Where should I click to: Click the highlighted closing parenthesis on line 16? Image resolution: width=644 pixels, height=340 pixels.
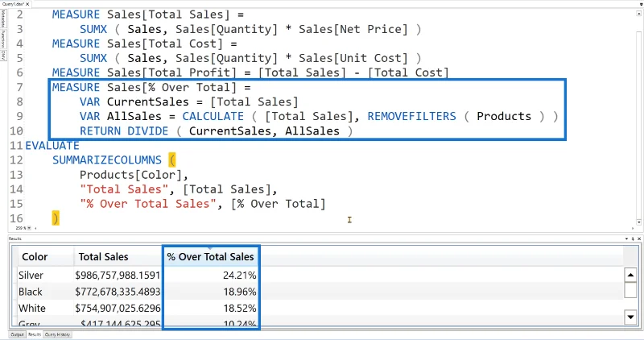56,218
